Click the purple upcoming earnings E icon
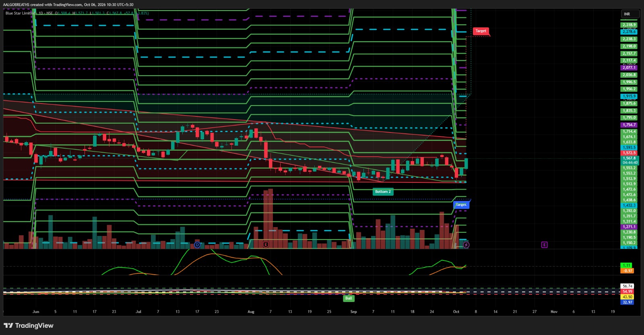644x335 pixels. (x=544, y=245)
